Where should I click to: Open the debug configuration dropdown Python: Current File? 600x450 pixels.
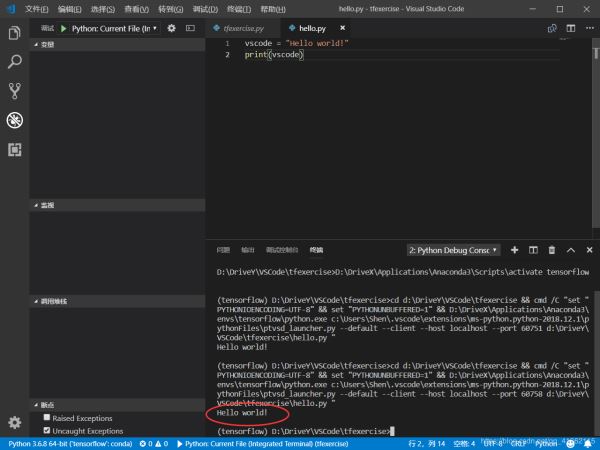pos(114,28)
